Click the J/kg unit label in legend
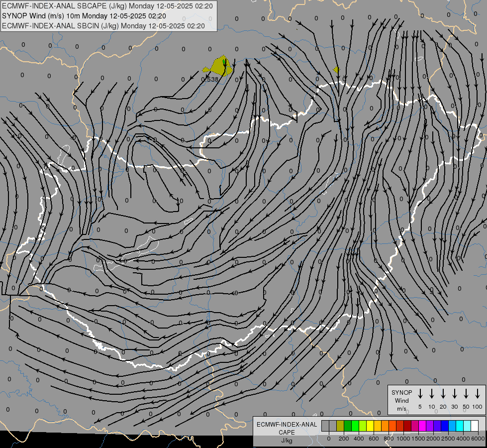Viewport: 487px width, 448px height. pyautogui.click(x=287, y=441)
